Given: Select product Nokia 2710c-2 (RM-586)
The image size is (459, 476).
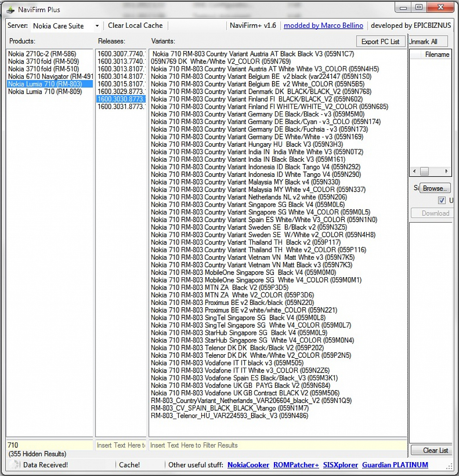Looking at the screenshot, I should [42, 54].
